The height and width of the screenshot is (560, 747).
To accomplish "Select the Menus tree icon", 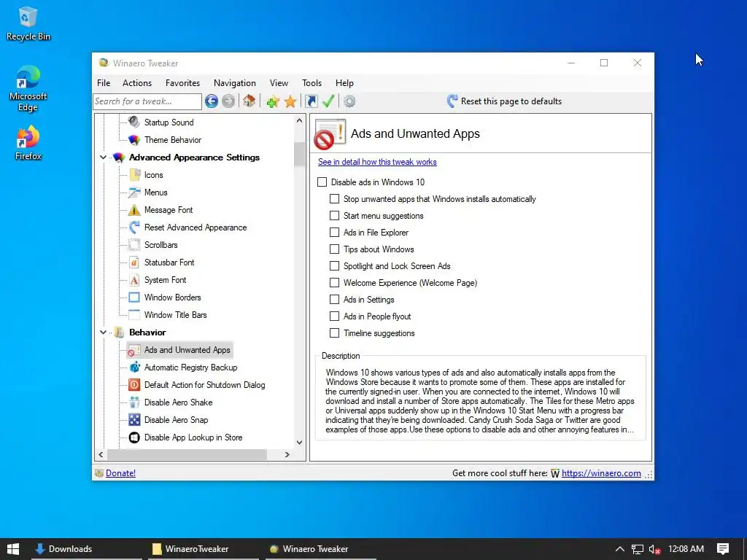I will tap(134, 192).
